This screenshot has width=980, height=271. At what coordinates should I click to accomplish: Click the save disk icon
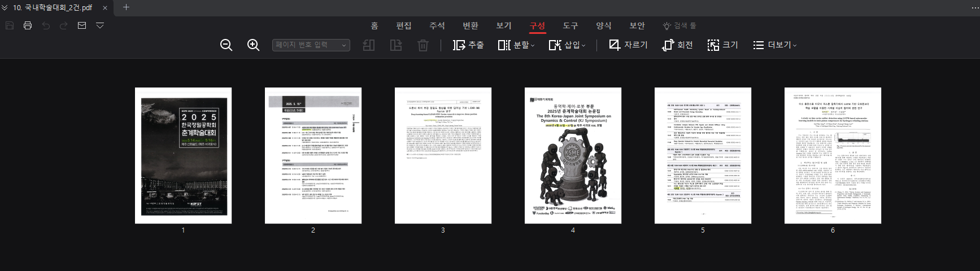pyautogui.click(x=10, y=25)
